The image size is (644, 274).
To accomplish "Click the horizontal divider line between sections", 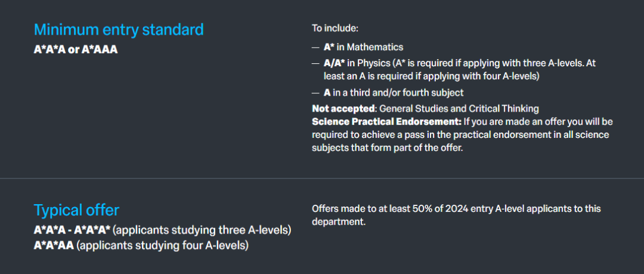I will coord(322,178).
